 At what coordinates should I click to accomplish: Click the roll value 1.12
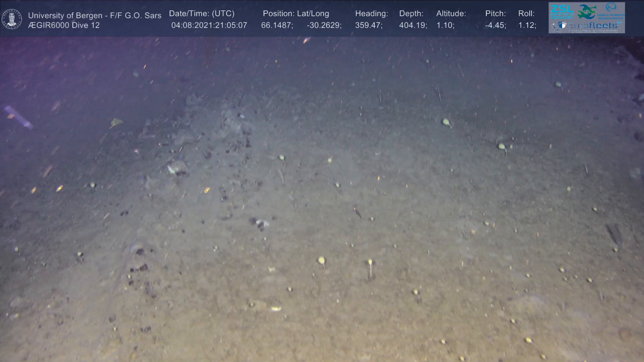coord(527,25)
